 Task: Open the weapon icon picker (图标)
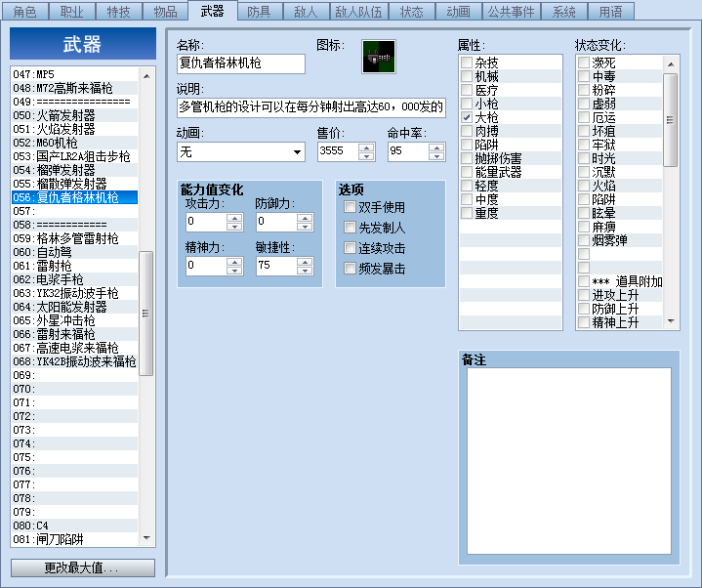(378, 57)
